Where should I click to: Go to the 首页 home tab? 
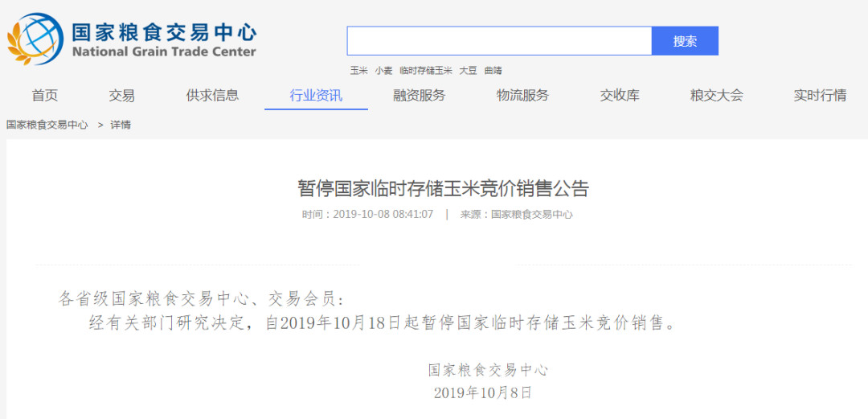[45, 96]
